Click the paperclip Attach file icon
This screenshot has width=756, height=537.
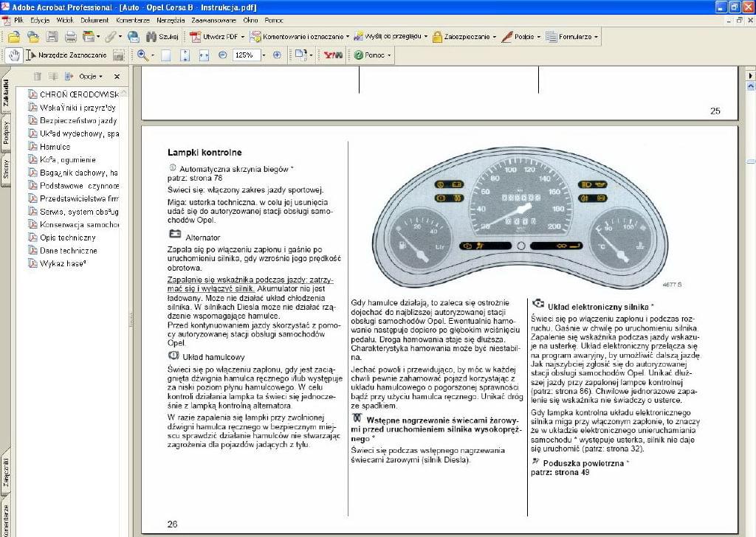[x=111, y=37]
